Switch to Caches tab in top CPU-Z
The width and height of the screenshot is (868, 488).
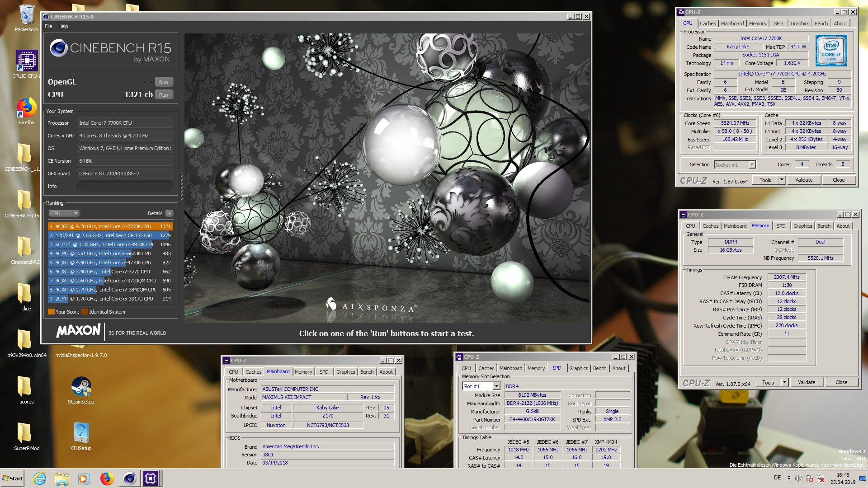click(x=708, y=23)
